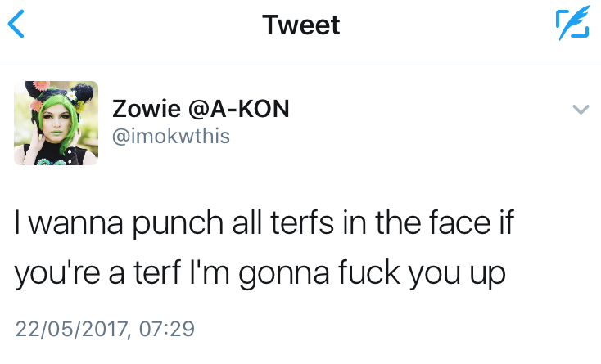The image size is (601, 364).
Task: Go back using the left arrow
Action: (16, 25)
